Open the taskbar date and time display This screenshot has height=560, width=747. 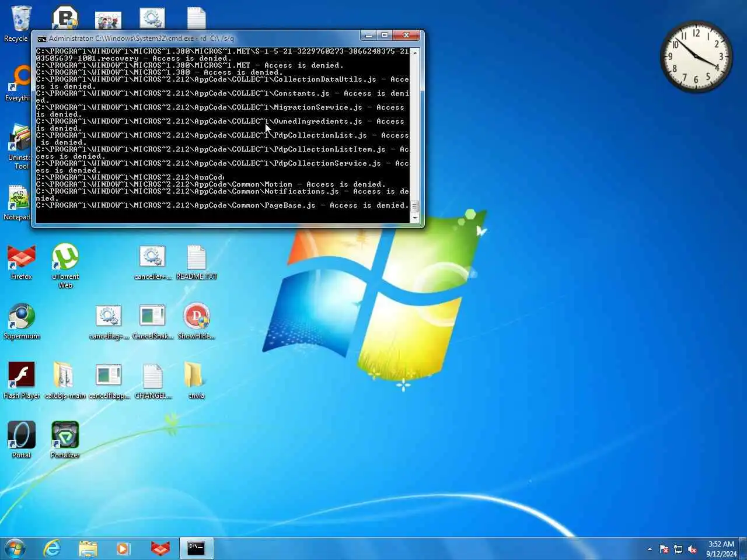click(x=721, y=549)
